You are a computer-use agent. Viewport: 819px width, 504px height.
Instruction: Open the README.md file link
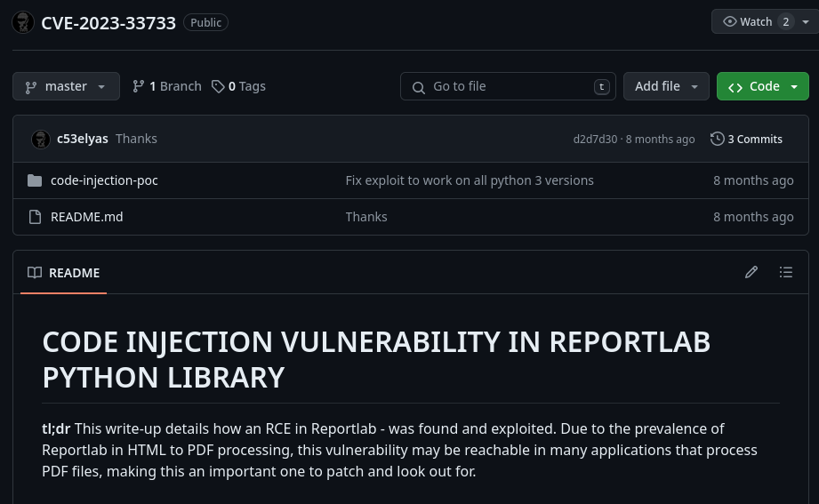pos(86,217)
